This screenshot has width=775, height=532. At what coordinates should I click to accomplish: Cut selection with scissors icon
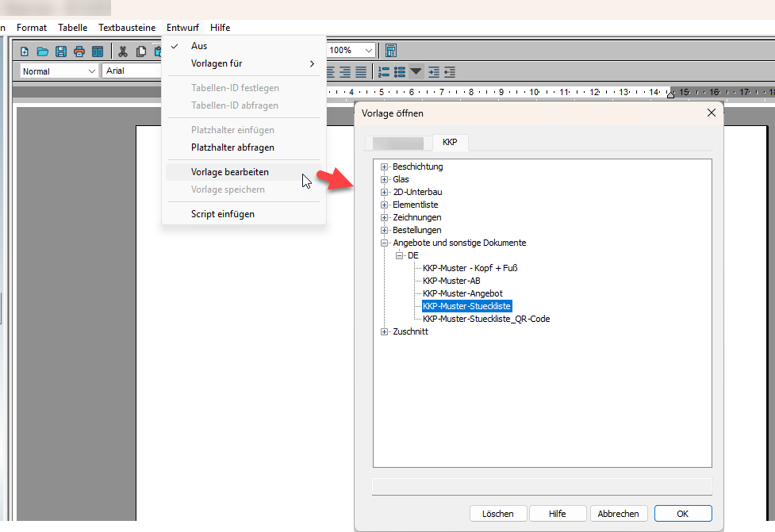pos(123,52)
